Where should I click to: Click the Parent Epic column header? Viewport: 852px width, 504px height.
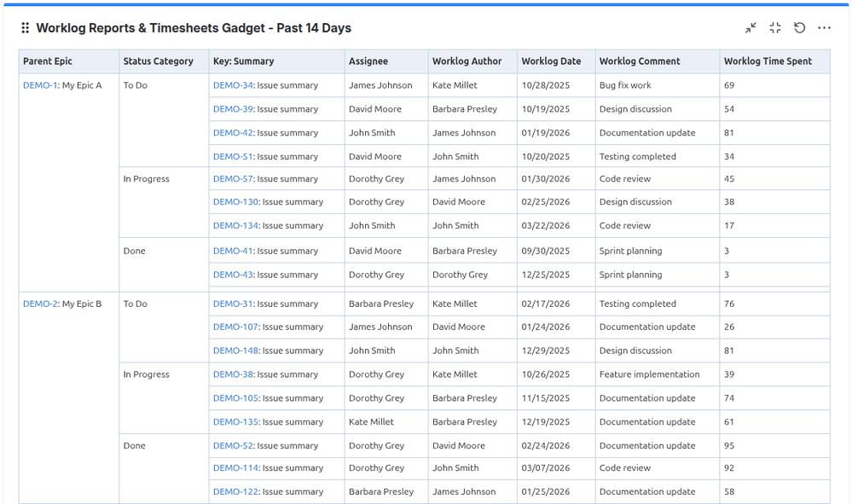pos(69,61)
